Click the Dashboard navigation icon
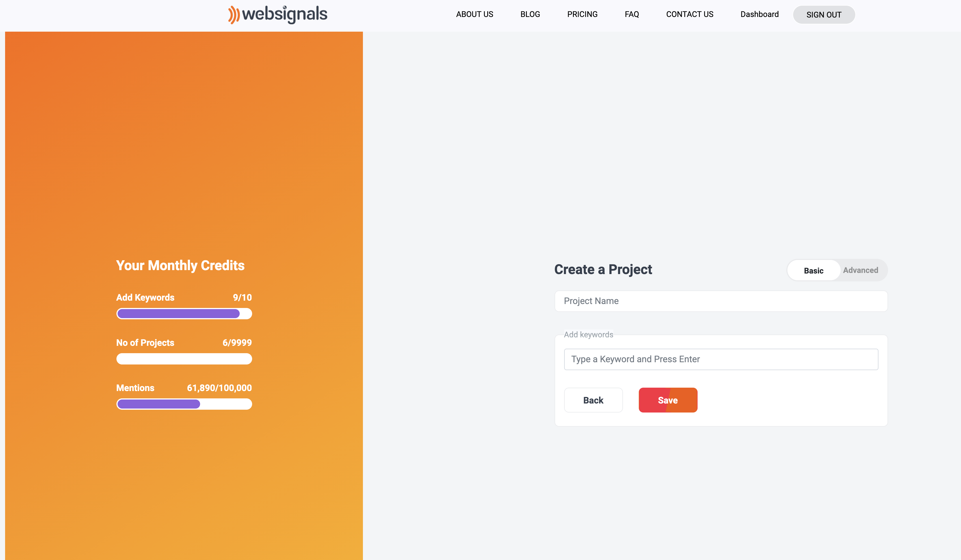This screenshot has height=560, width=961. point(759,15)
